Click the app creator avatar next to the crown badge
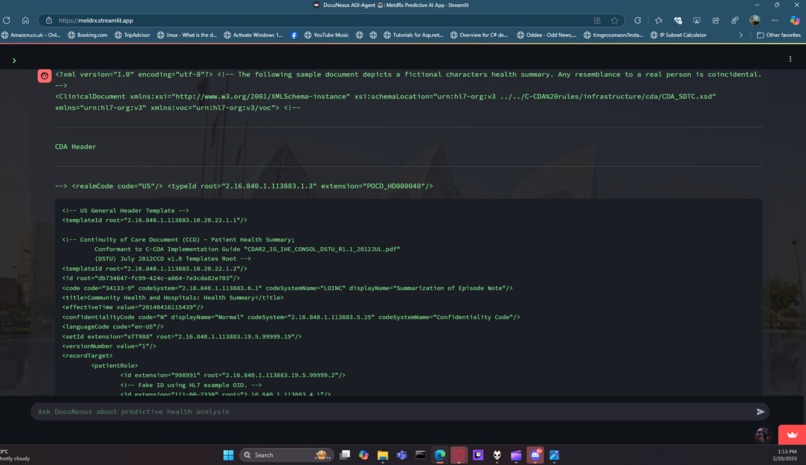This screenshot has width=806, height=465. point(763,435)
